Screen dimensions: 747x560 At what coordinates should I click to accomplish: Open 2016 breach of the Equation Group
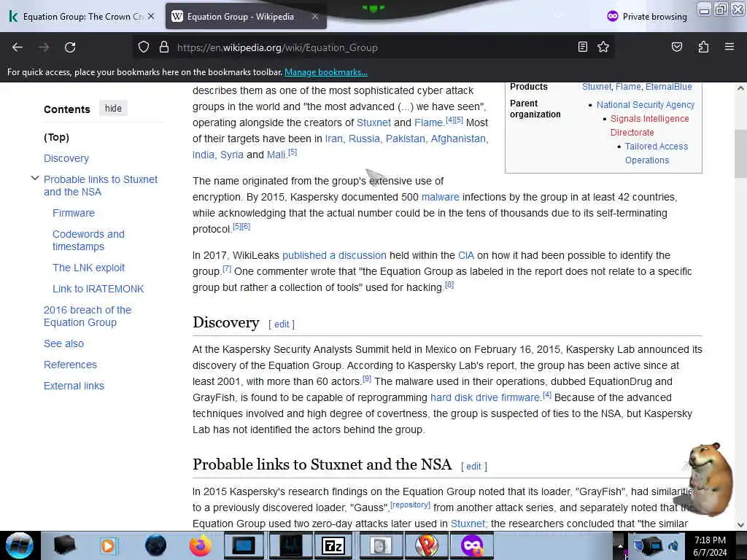click(88, 316)
